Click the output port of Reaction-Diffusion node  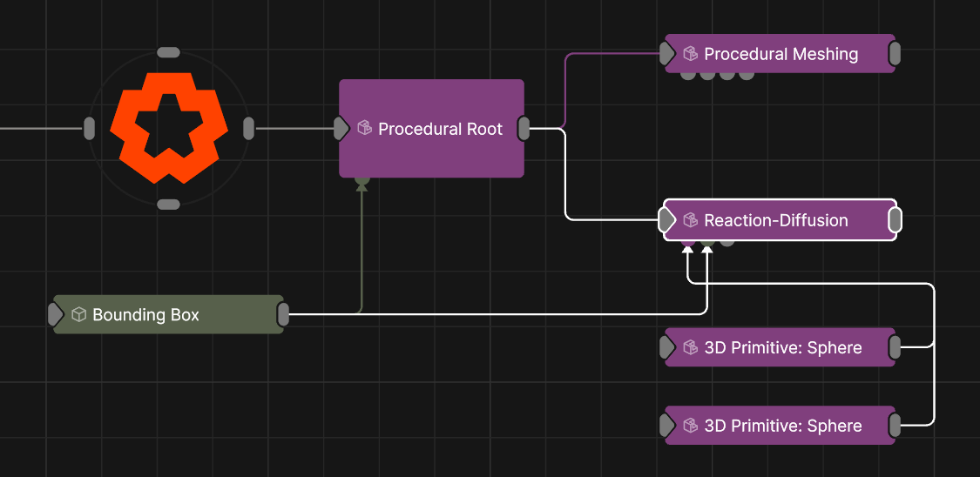pyautogui.click(x=895, y=219)
